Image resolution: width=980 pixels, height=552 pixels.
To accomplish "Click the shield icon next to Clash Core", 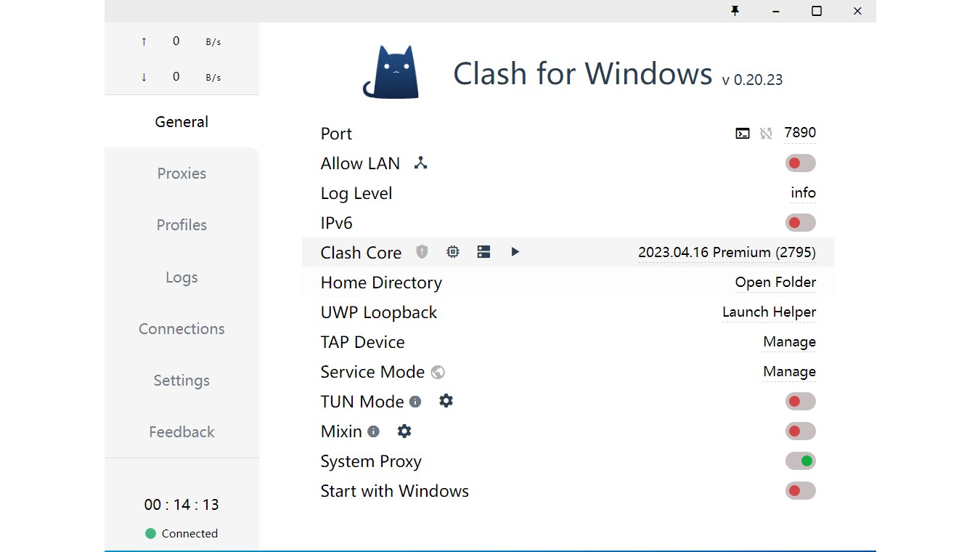I will pyautogui.click(x=422, y=252).
